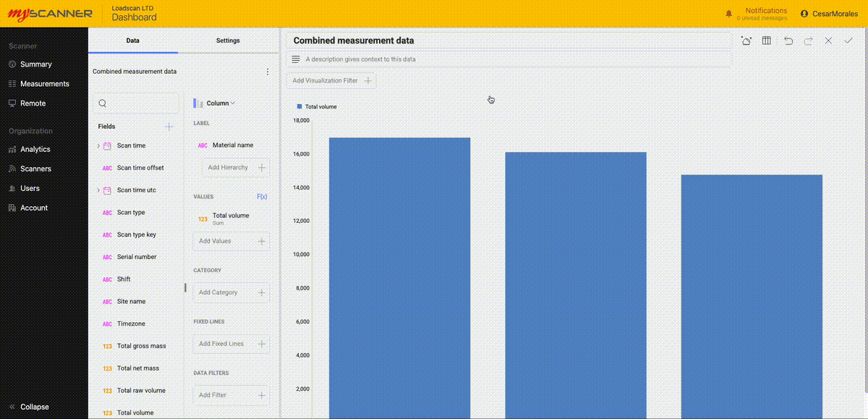Image resolution: width=868 pixels, height=419 pixels.
Task: Click the magnifier icon in fields search
Action: pos(102,103)
